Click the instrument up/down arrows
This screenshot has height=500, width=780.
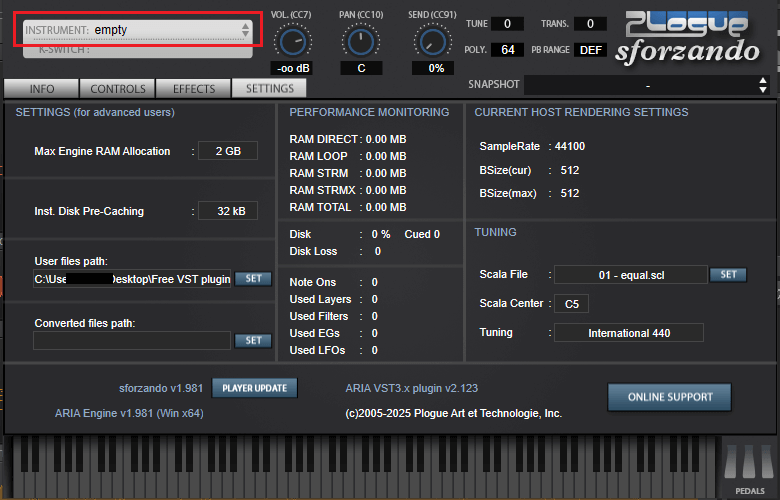(245, 30)
